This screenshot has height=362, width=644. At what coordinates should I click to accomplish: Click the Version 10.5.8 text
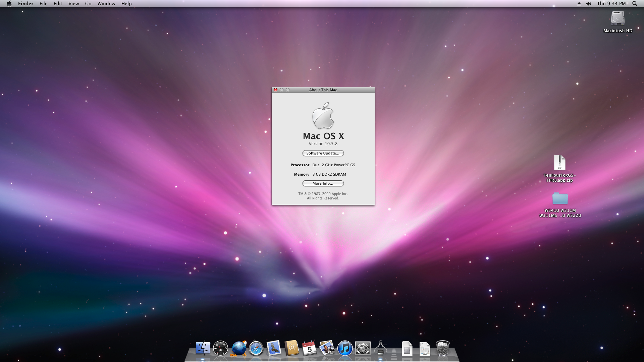[323, 144]
